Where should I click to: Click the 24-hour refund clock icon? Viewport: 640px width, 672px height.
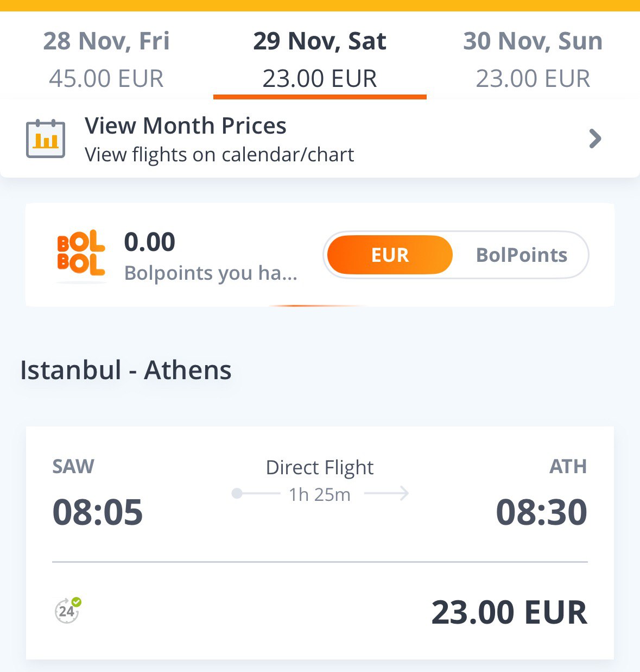tap(68, 610)
